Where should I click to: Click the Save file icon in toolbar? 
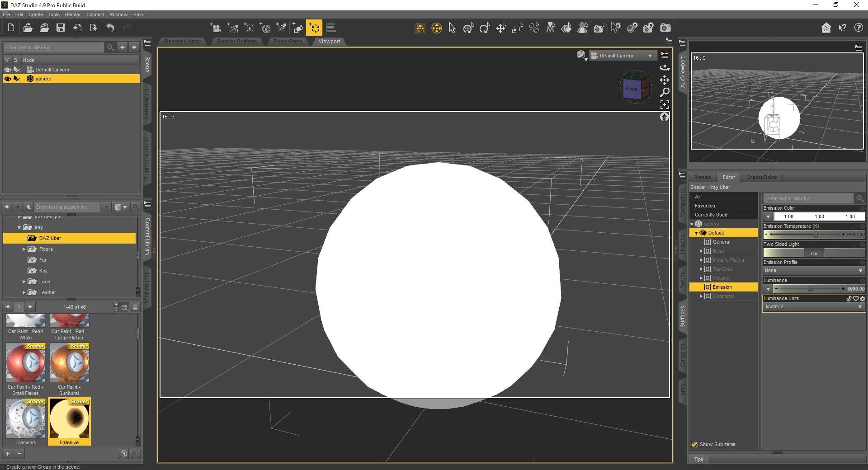click(x=60, y=28)
